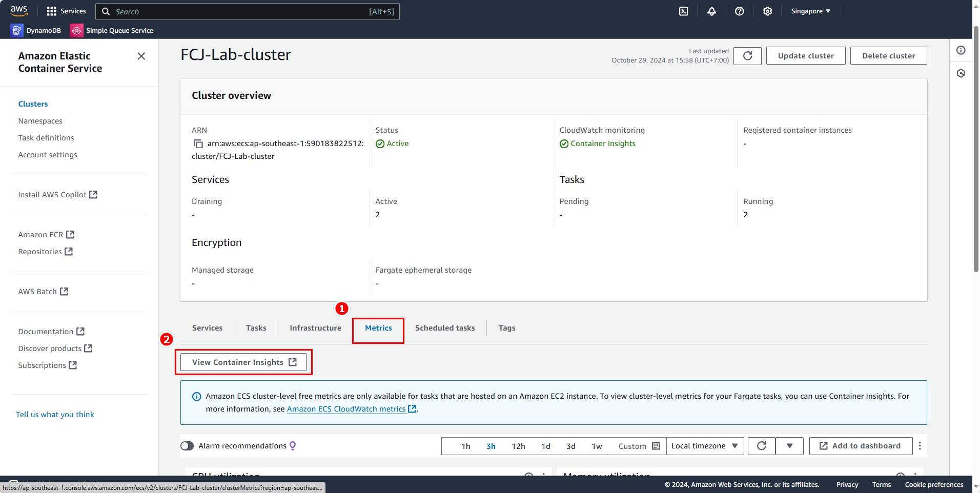Image resolution: width=980 pixels, height=493 pixels.
Task: Go to Namespaces in side navigation
Action: (x=40, y=121)
